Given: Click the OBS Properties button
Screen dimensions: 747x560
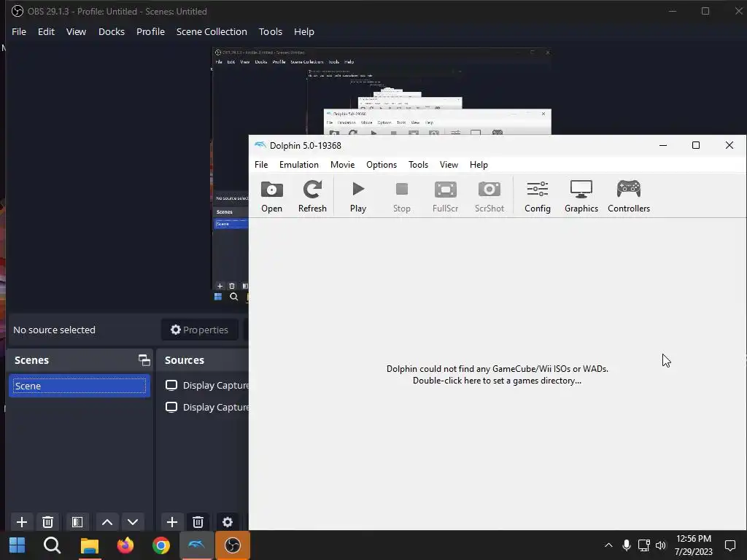Looking at the screenshot, I should pyautogui.click(x=200, y=330).
